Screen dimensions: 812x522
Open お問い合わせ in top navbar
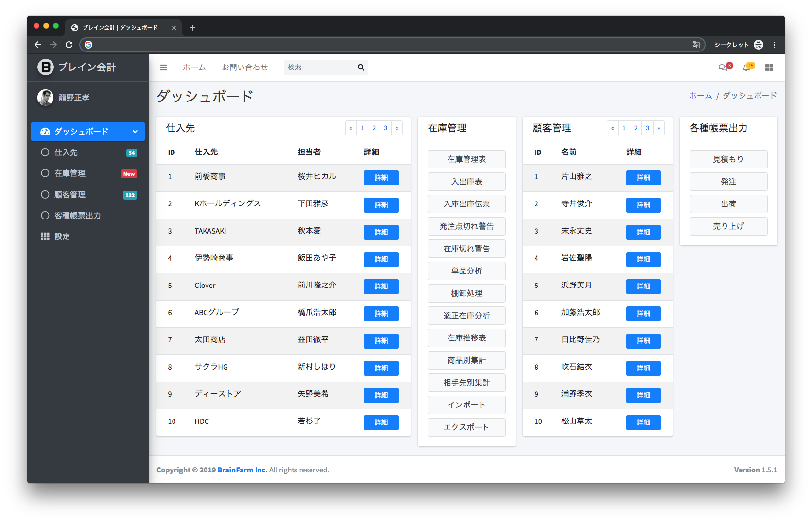tap(245, 67)
